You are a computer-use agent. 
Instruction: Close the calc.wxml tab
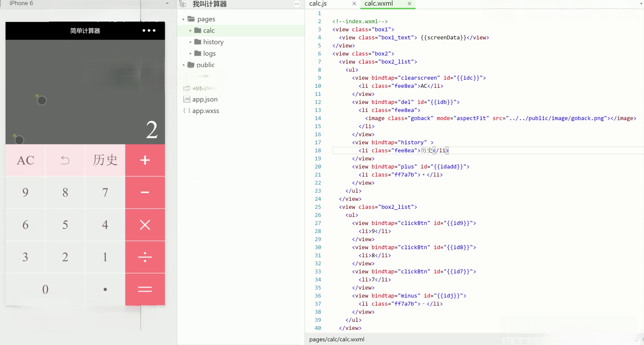point(409,4)
